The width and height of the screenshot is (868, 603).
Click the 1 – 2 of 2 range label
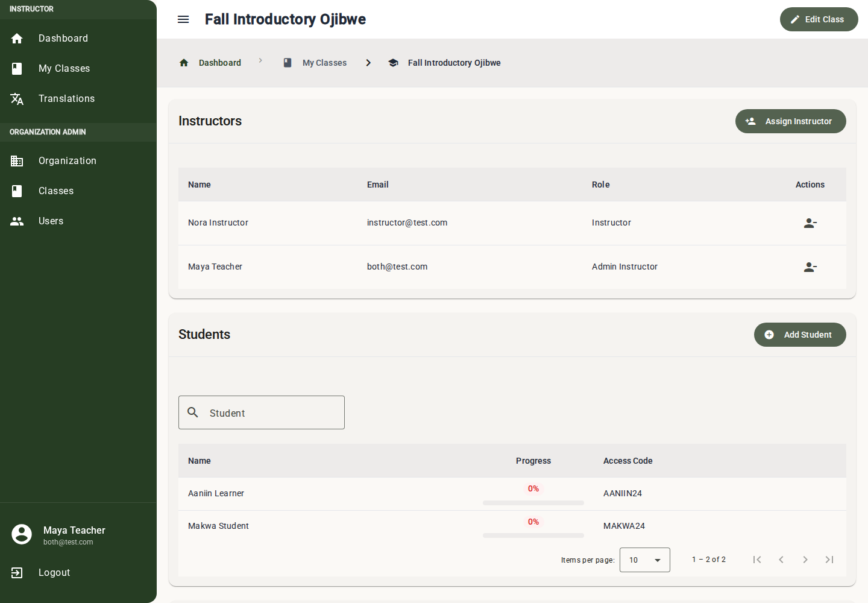(x=709, y=560)
